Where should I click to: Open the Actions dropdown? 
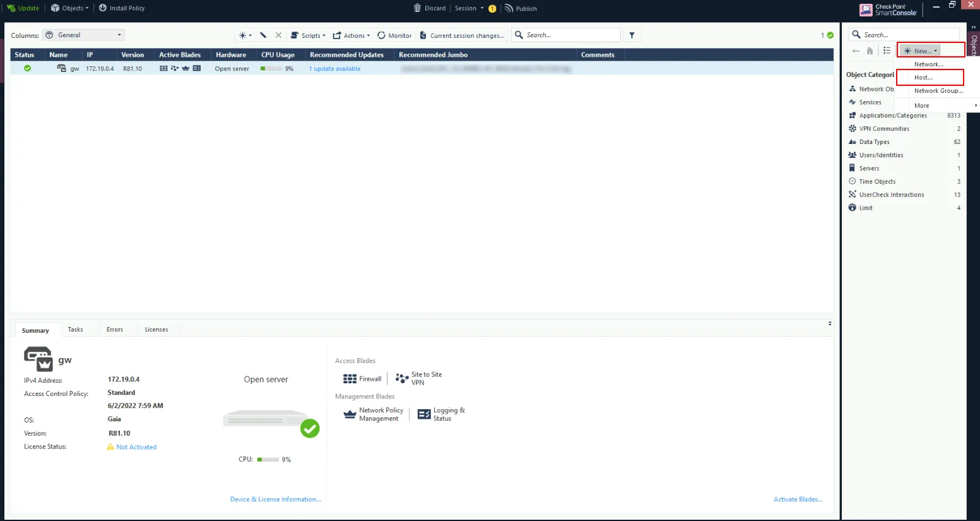[351, 35]
